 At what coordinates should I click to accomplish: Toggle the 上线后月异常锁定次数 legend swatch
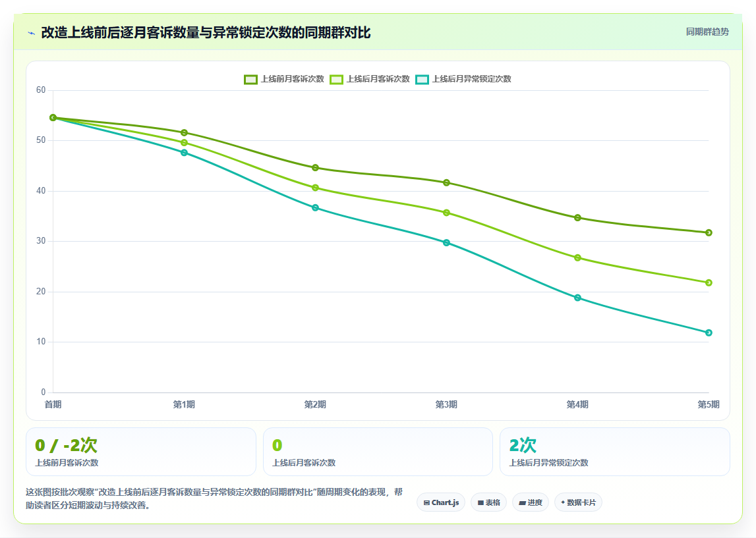[x=422, y=80]
